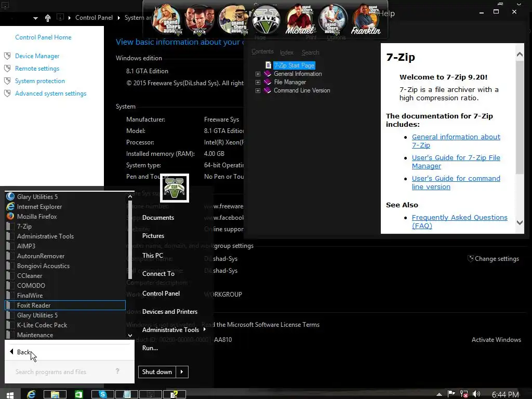This screenshot has height=399, width=532.
Task: Switch to Skype on the taskbar
Action: [103, 394]
